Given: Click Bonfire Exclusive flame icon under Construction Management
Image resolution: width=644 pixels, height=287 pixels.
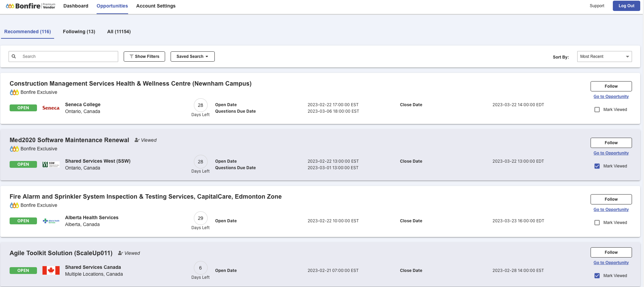Looking at the screenshot, I should [14, 92].
